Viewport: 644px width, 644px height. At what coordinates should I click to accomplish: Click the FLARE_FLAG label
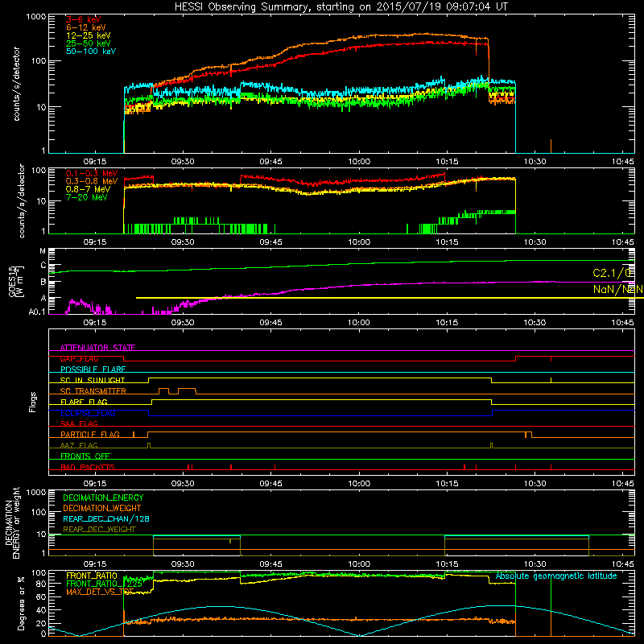pos(84,402)
